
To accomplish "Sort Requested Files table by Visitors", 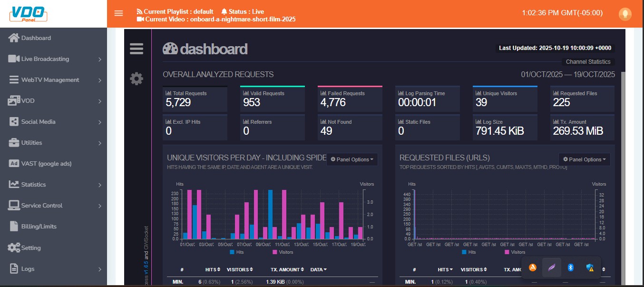I will [474, 269].
